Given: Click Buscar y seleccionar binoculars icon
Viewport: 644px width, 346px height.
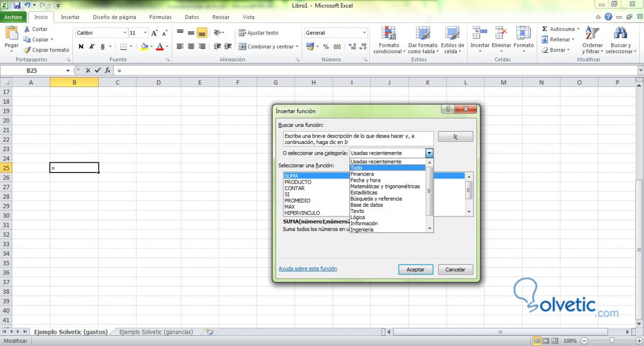Looking at the screenshot, I should coord(620,33).
